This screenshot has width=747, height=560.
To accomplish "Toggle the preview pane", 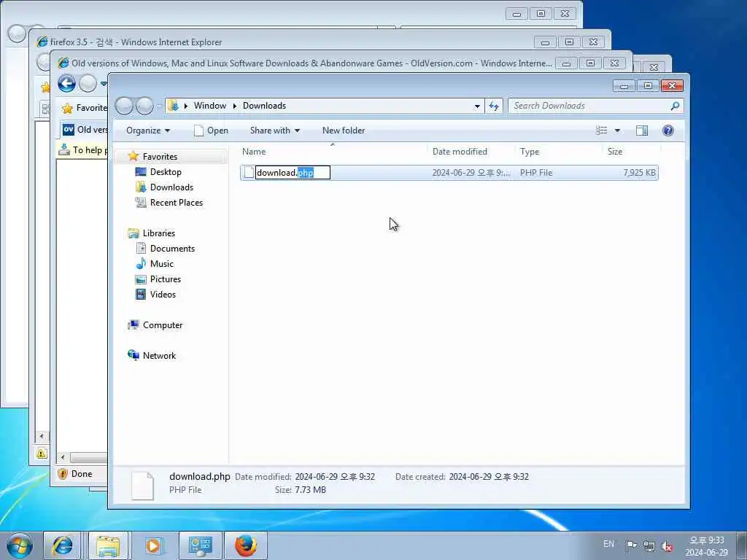I will point(642,131).
